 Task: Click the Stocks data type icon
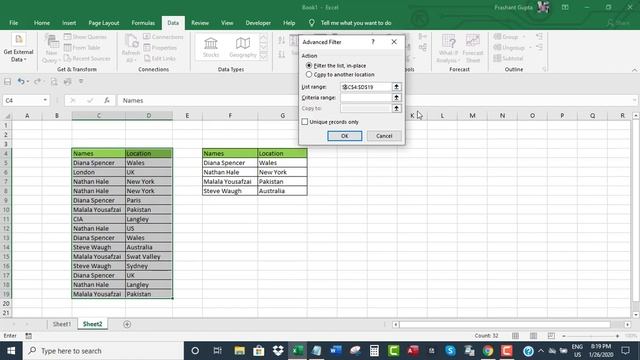(211, 47)
